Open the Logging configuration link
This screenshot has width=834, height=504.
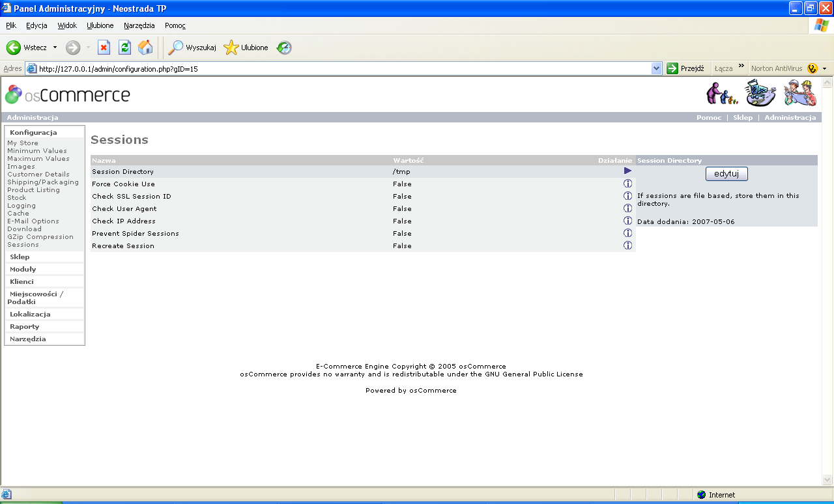[x=22, y=206]
